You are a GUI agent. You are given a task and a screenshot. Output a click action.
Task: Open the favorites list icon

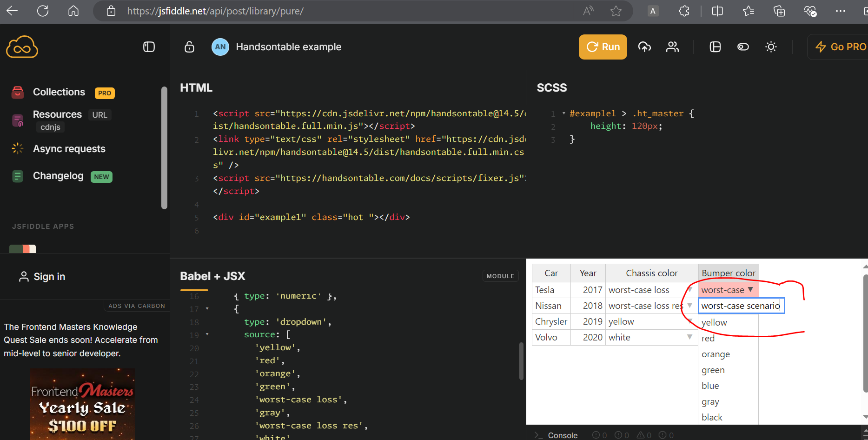click(749, 11)
